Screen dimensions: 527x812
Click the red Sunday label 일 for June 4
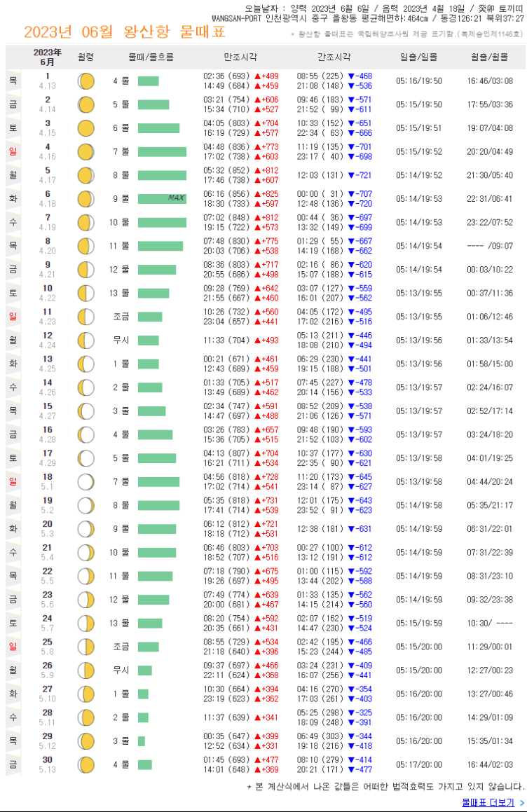pos(13,152)
